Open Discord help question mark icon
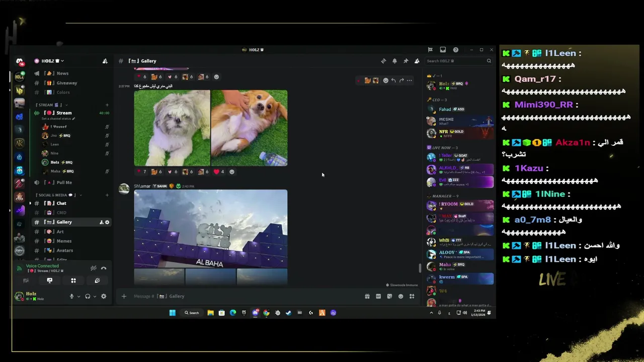The width and height of the screenshot is (644, 362). (455, 50)
